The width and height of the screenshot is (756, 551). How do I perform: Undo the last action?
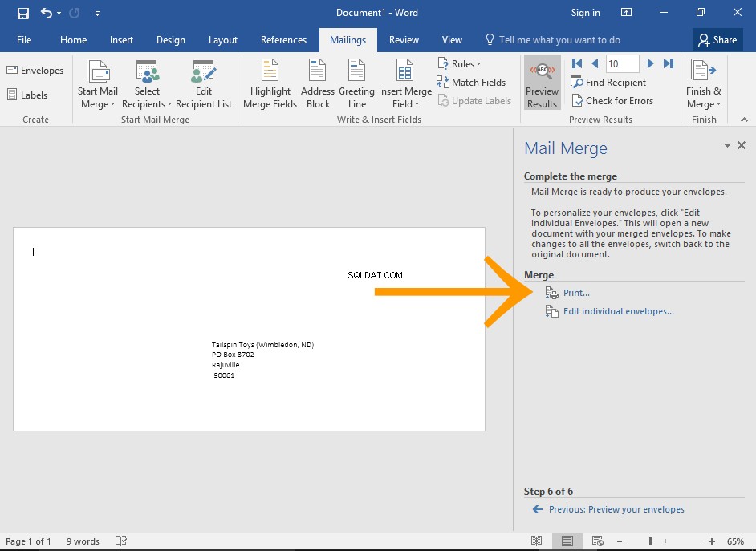(47, 13)
